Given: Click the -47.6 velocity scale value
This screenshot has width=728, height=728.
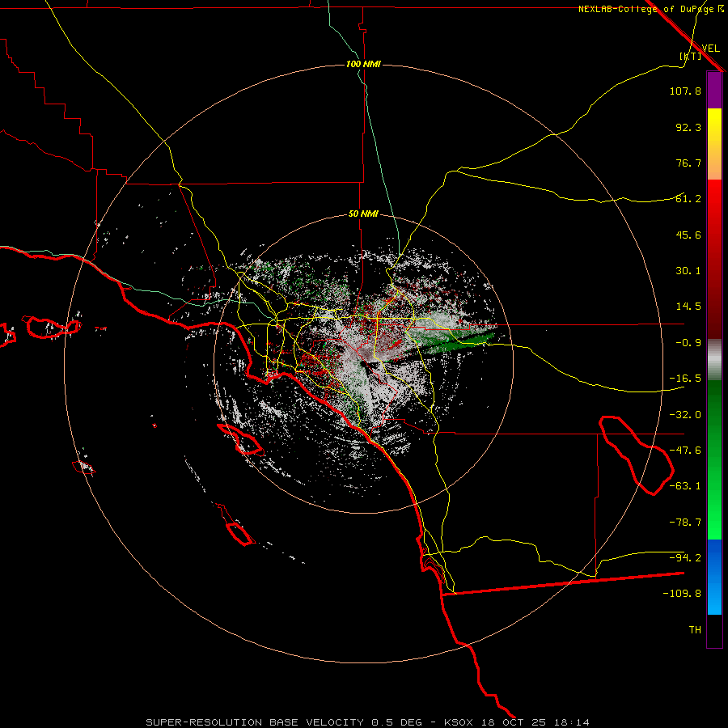Looking at the screenshot, I should pos(685,451).
